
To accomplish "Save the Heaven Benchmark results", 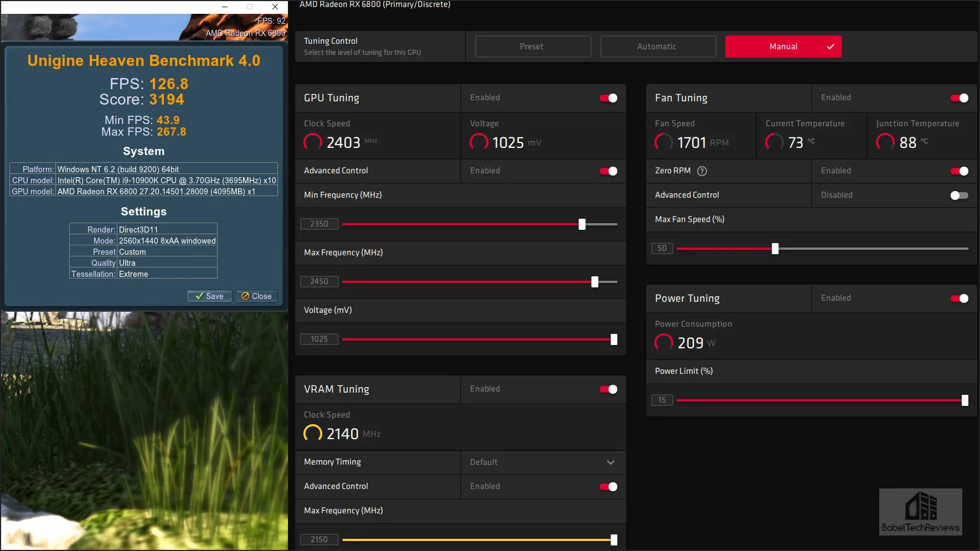I will [209, 296].
